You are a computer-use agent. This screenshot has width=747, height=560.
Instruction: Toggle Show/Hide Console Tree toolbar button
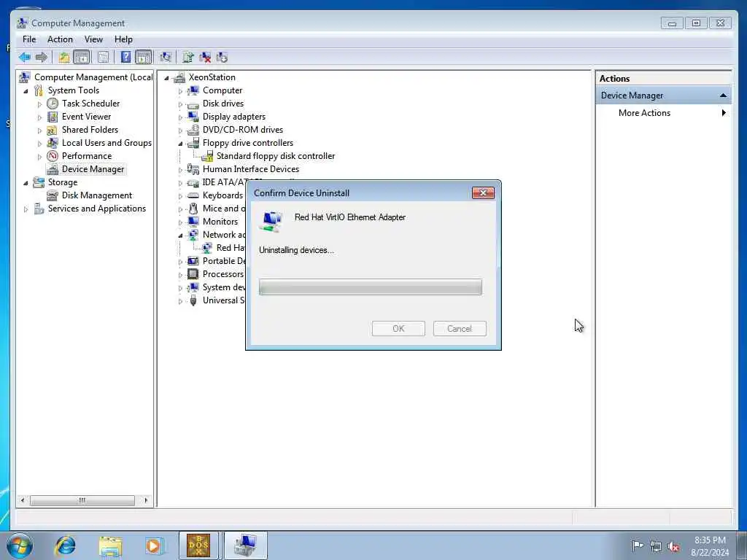pos(82,58)
